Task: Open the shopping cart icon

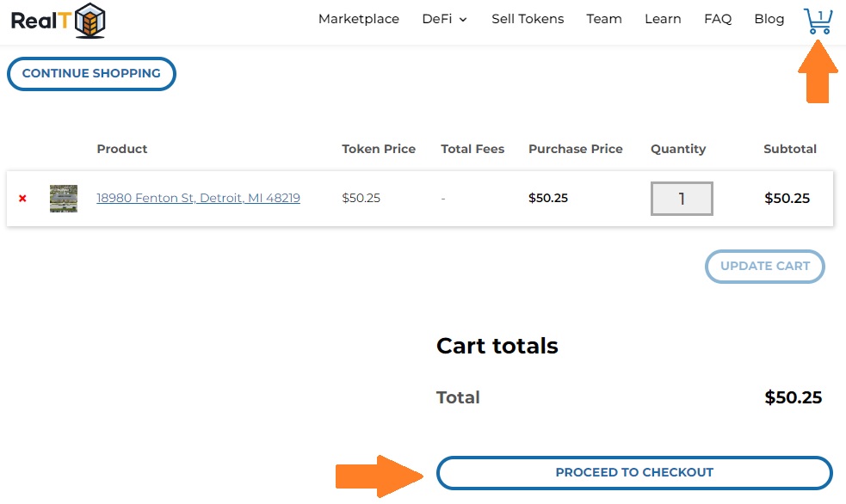Action: [x=818, y=21]
